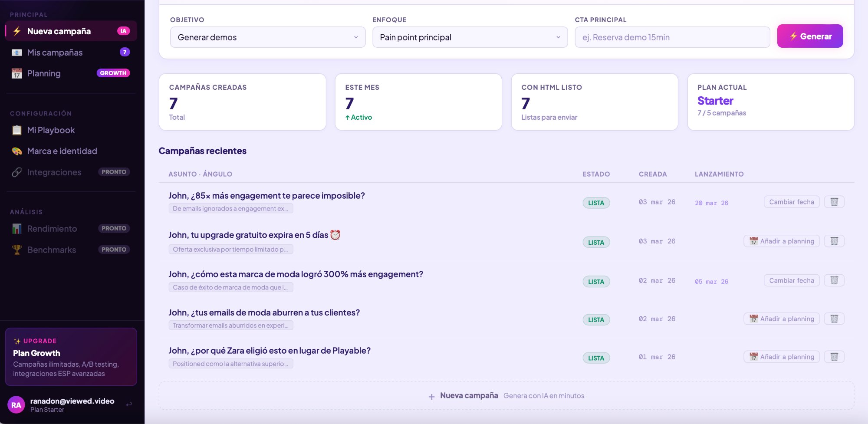868x424 pixels.
Task: Click the Plan Growth upgrade card
Action: 71,357
